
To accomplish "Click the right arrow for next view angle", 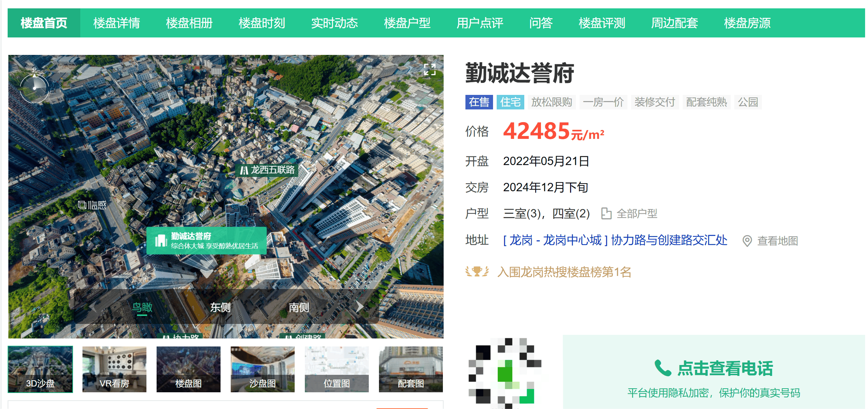I will tap(359, 306).
